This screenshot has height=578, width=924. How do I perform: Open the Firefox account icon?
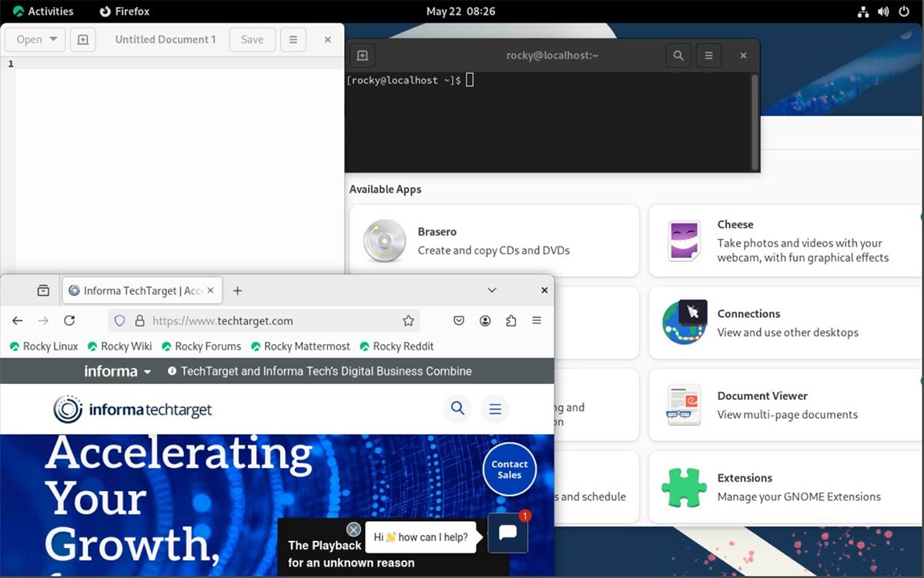pyautogui.click(x=485, y=320)
